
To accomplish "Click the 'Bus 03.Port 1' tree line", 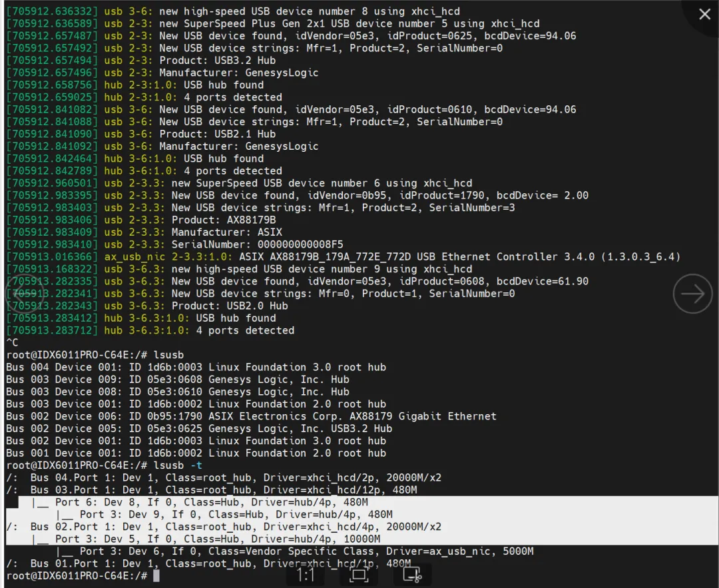I will (212, 490).
